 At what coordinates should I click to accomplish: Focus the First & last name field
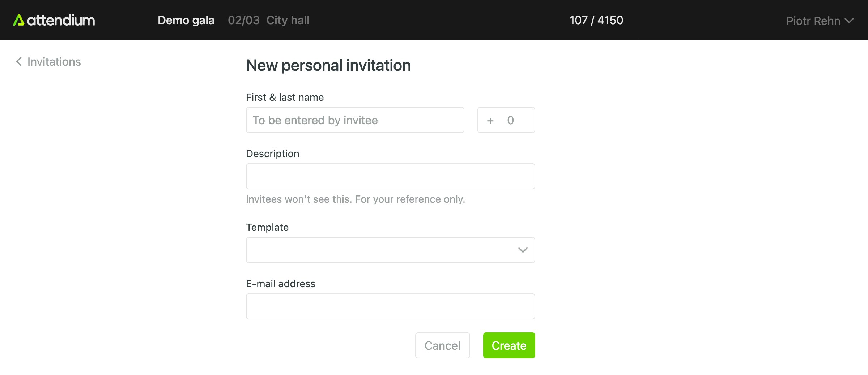coord(355,120)
